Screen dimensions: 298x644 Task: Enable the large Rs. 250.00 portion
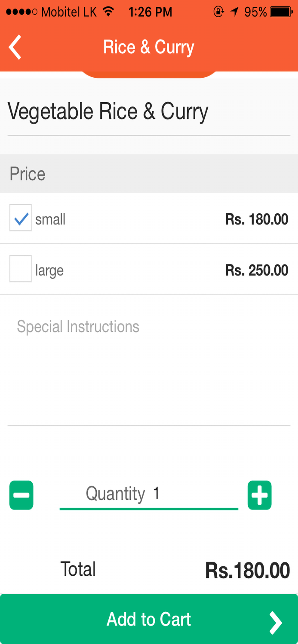pos(20,269)
